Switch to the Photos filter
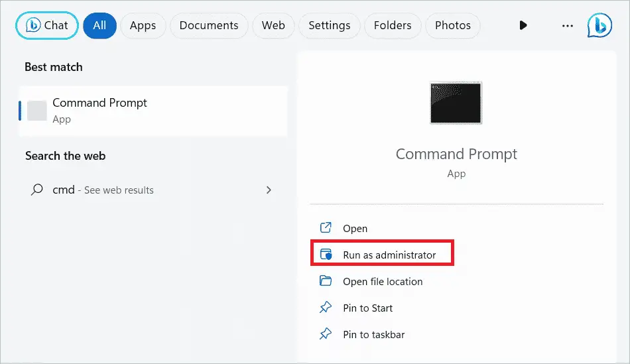The width and height of the screenshot is (630, 364). coord(453,25)
